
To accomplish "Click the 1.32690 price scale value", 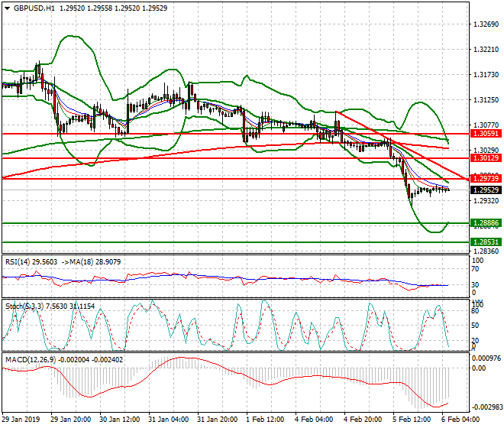I will pyautogui.click(x=486, y=24).
